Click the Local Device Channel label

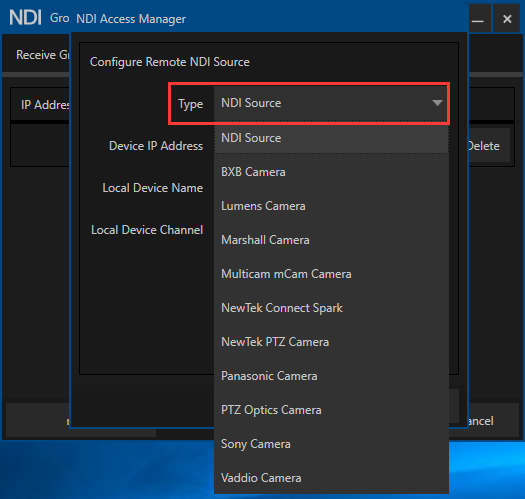tap(147, 230)
